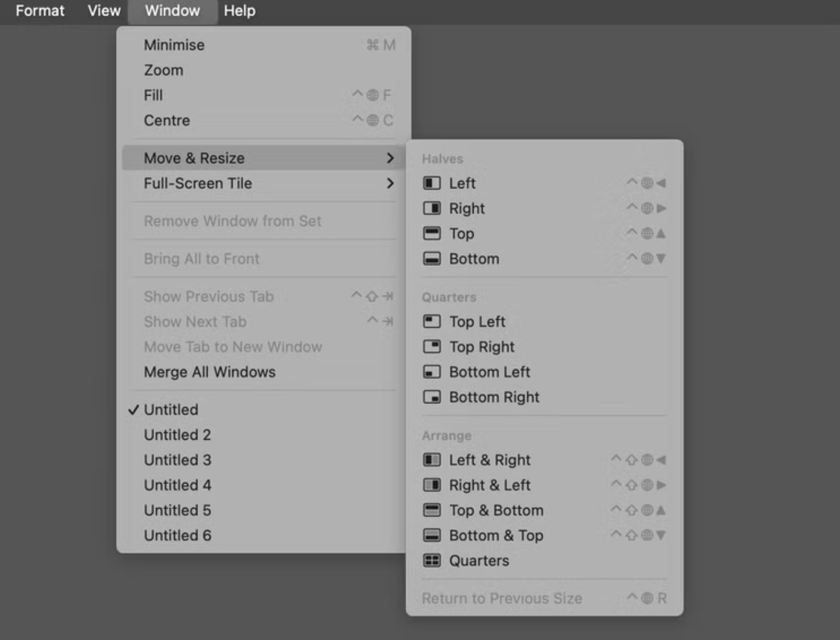Click the Top & Bottom arrange icon
This screenshot has height=640, width=840.
[431, 510]
